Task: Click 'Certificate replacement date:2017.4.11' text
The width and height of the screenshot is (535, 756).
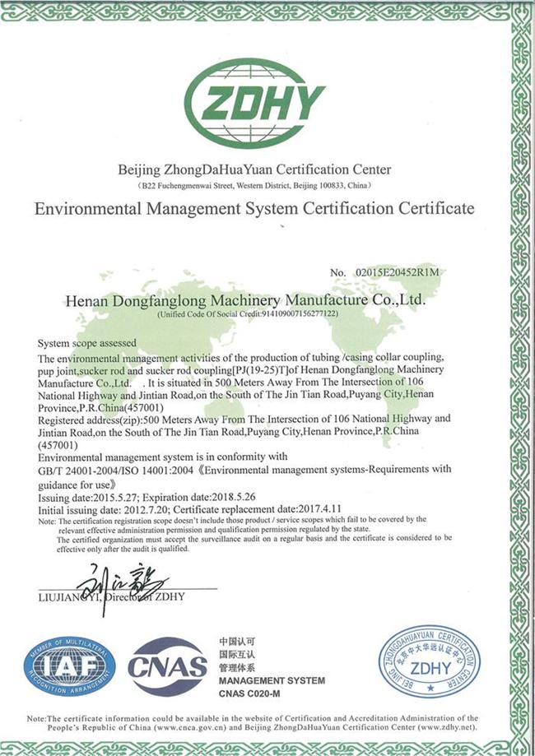Action: 257,508
